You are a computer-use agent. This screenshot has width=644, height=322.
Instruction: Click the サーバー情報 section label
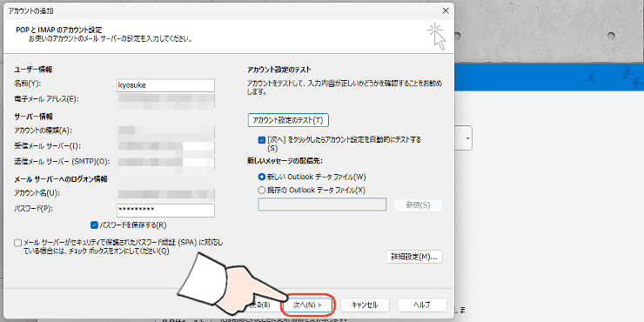coord(33,117)
